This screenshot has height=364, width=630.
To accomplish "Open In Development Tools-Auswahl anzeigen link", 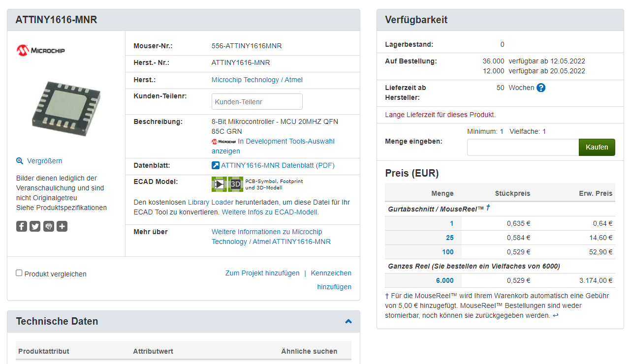I will pos(273,146).
